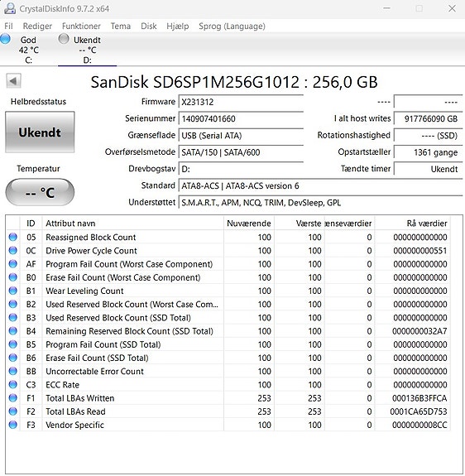465x476 pixels.
Task: Click the Ukendt health status button
Action: pos(40,132)
